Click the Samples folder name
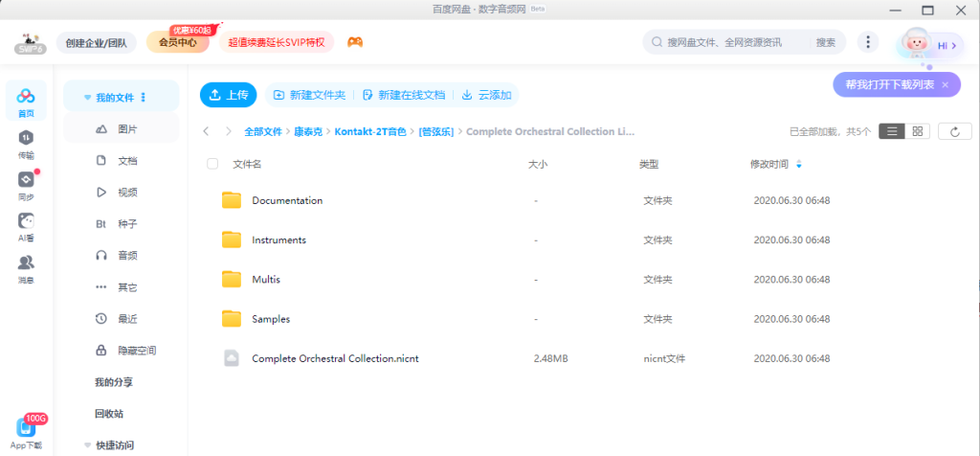 click(271, 319)
